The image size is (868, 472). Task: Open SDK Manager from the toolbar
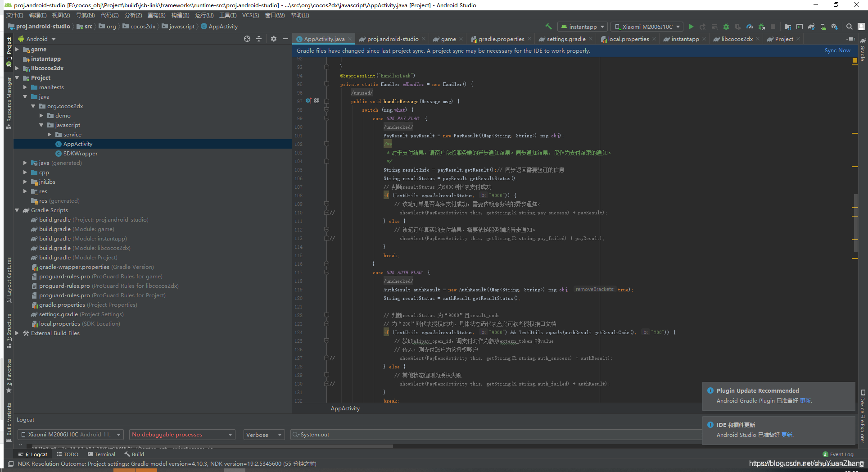click(x=834, y=27)
